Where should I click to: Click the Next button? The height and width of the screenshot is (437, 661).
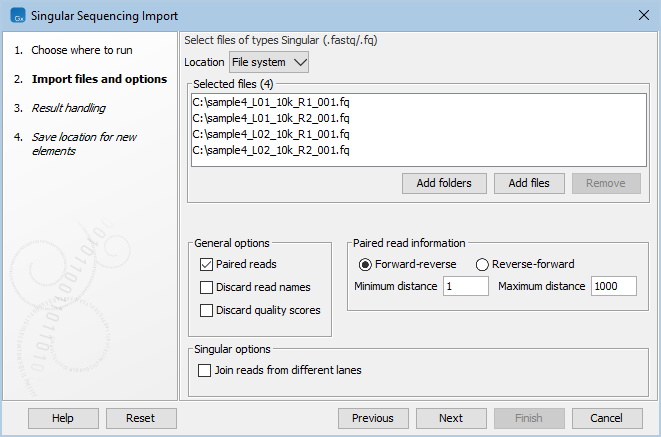(451, 418)
